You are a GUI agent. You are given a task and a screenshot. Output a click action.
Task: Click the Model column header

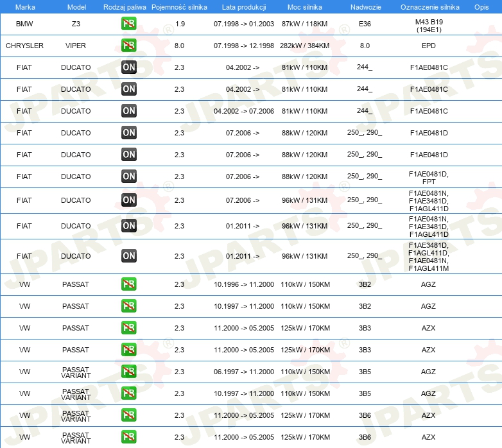[x=76, y=7]
